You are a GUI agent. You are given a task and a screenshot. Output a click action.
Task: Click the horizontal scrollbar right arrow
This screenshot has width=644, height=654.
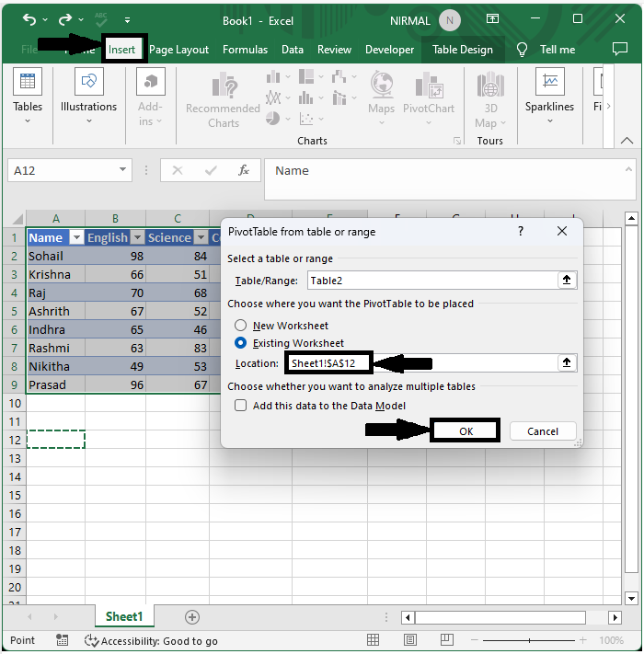coord(615,617)
